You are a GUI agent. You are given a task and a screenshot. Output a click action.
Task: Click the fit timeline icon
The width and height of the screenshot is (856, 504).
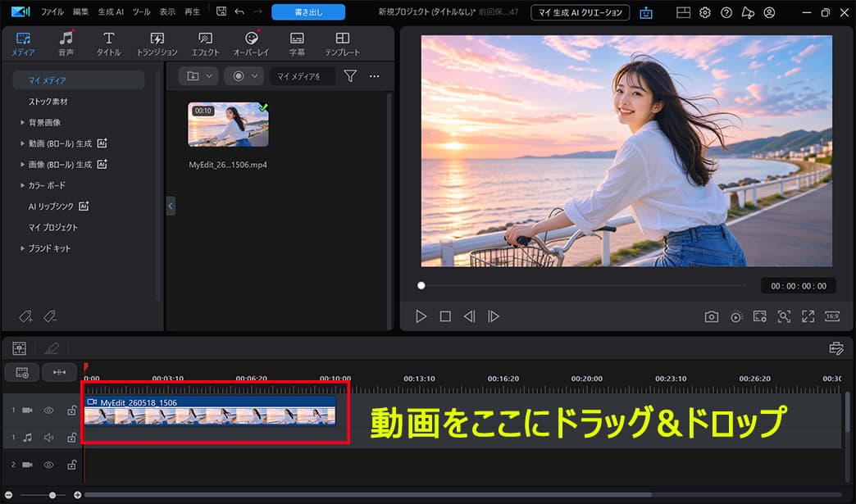[60, 373]
